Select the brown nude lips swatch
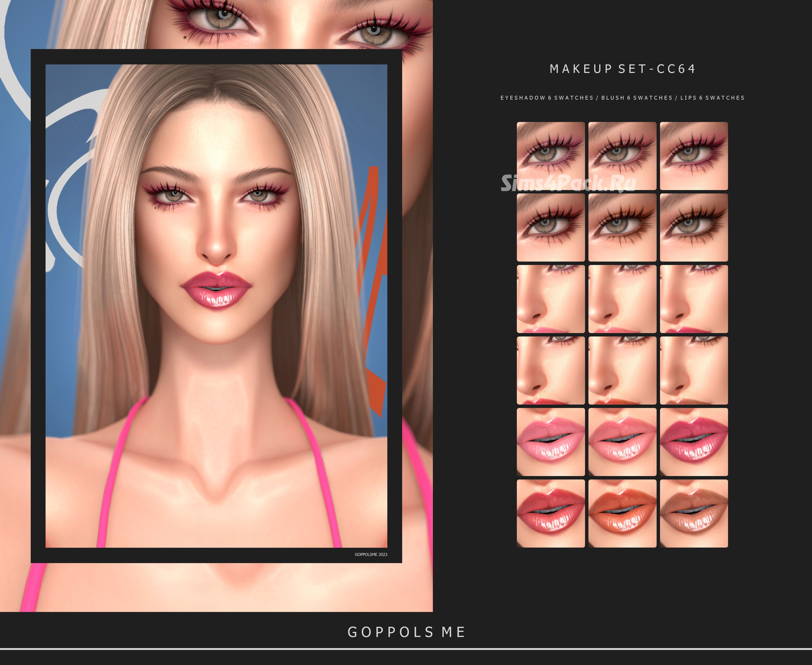 (694, 513)
